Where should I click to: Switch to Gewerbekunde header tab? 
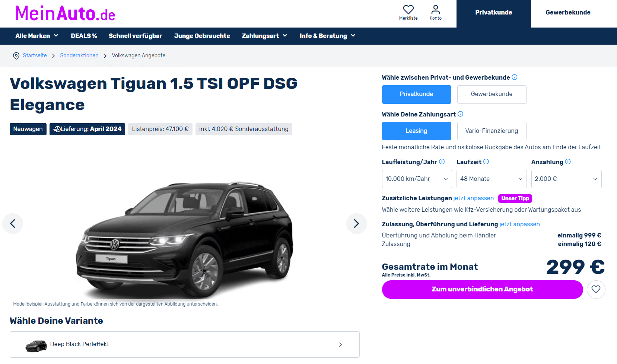(568, 13)
